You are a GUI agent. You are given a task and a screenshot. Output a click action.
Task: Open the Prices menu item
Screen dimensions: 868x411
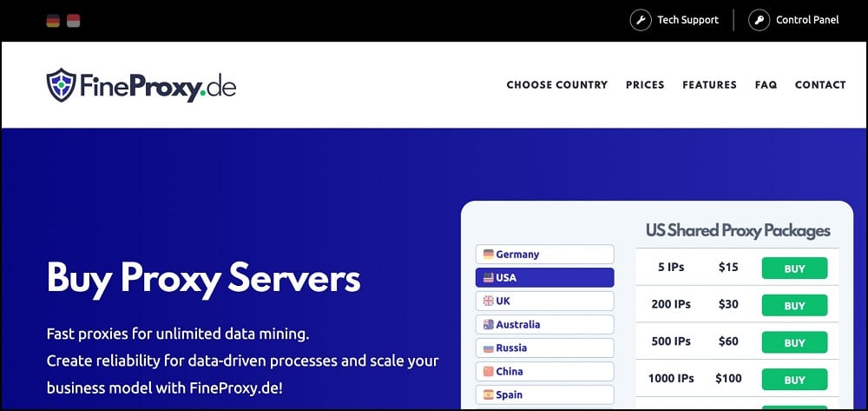click(645, 85)
